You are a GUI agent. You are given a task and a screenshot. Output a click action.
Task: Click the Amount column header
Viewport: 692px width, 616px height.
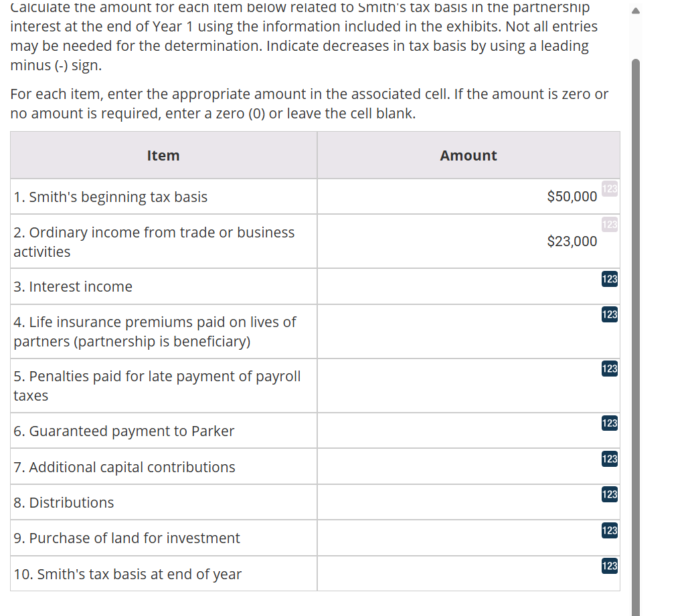468,155
